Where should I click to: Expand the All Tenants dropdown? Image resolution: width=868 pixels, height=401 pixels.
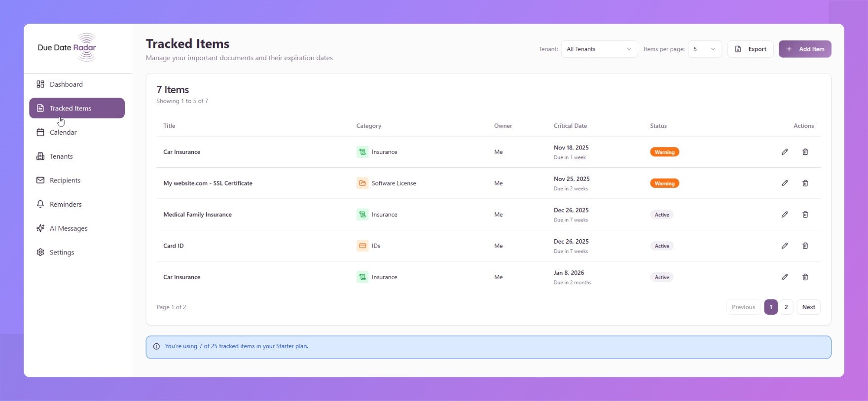[x=599, y=49]
